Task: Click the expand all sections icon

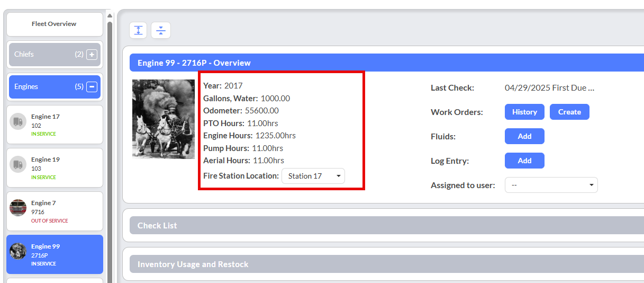Action: [x=138, y=30]
